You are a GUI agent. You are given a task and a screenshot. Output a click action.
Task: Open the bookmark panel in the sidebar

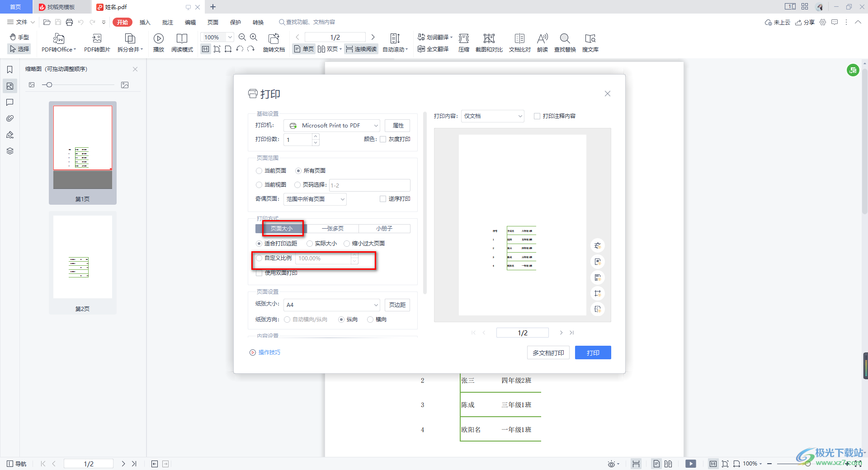[x=9, y=70]
